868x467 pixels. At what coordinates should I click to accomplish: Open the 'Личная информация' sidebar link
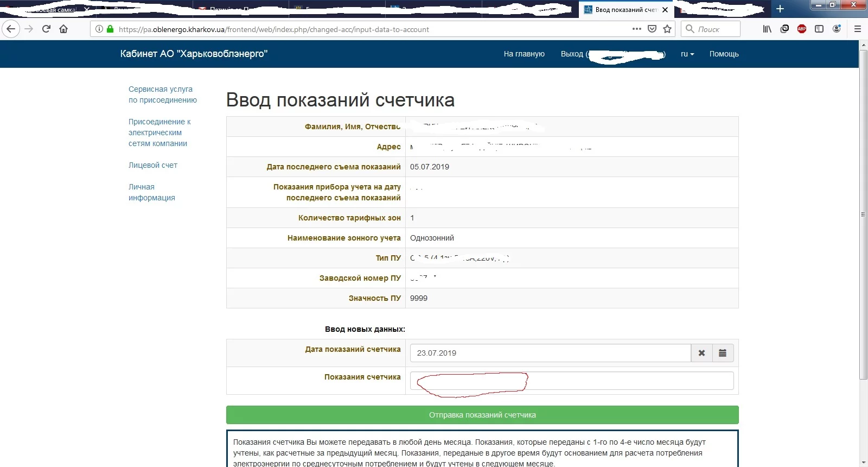click(x=152, y=192)
